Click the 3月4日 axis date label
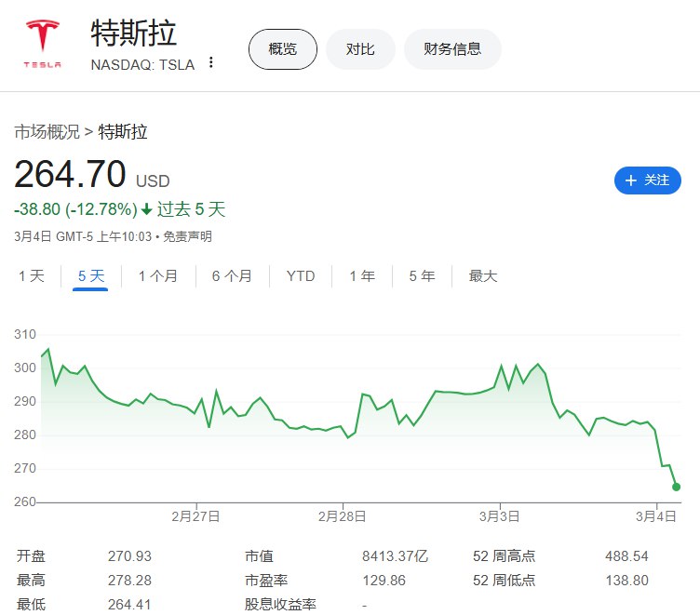 656,516
